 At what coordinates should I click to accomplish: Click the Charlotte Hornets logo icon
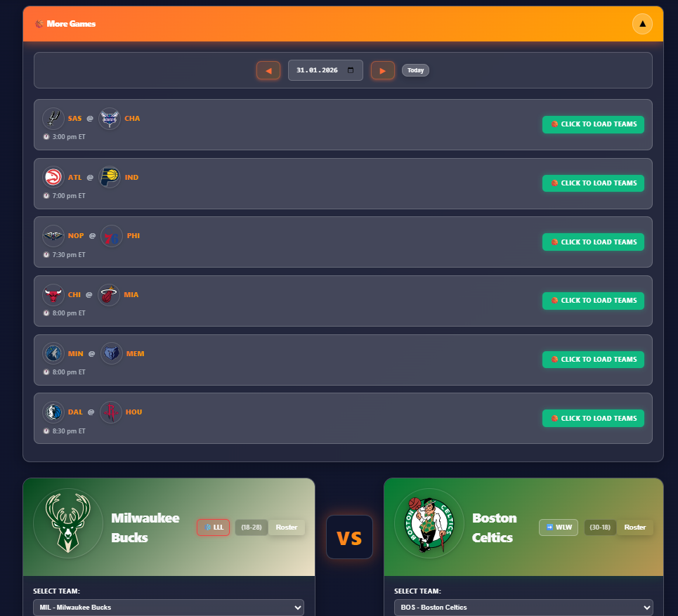point(110,118)
